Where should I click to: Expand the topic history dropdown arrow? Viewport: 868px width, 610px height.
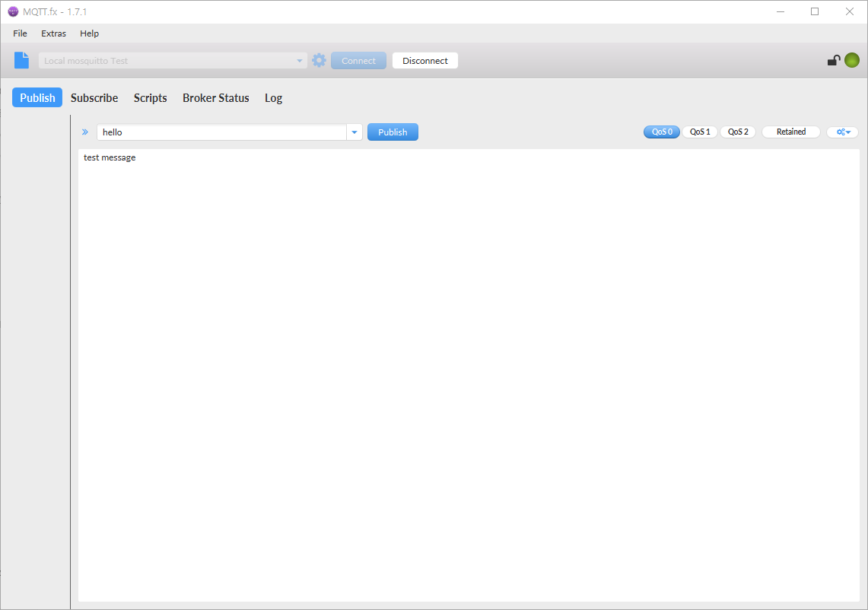pos(355,132)
